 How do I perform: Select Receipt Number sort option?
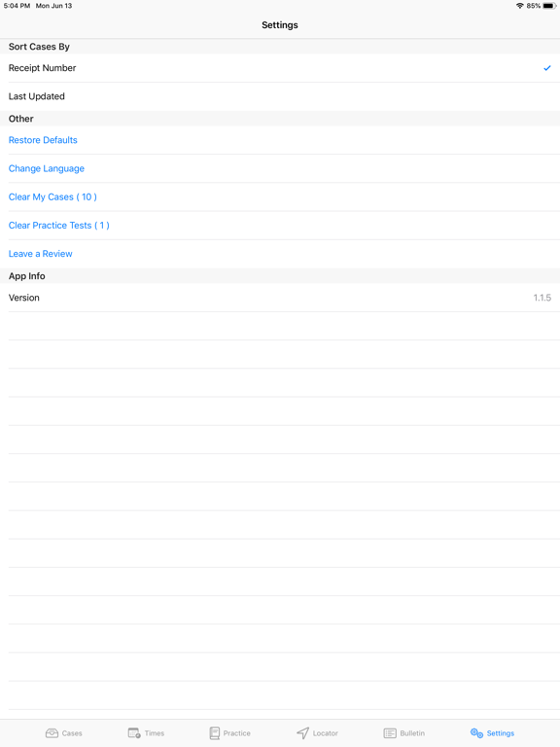tap(280, 68)
